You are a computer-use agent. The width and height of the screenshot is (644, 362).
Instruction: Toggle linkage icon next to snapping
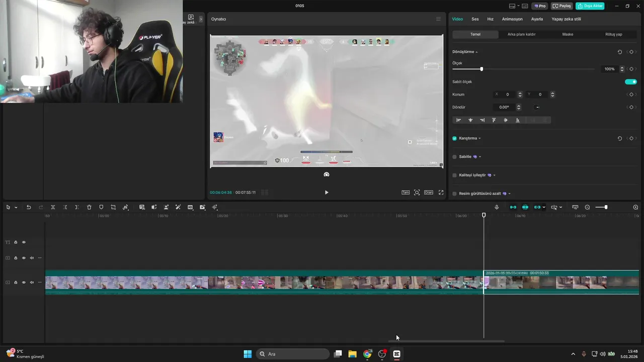point(537,207)
